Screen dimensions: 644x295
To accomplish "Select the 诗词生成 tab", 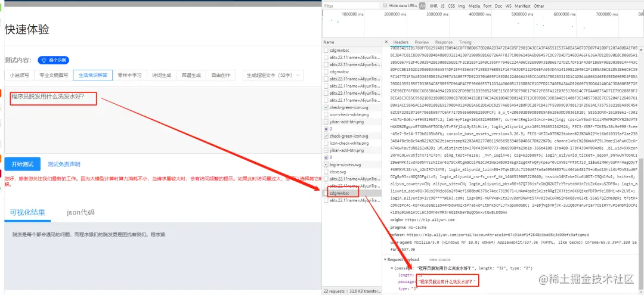I will pyautogui.click(x=162, y=75).
